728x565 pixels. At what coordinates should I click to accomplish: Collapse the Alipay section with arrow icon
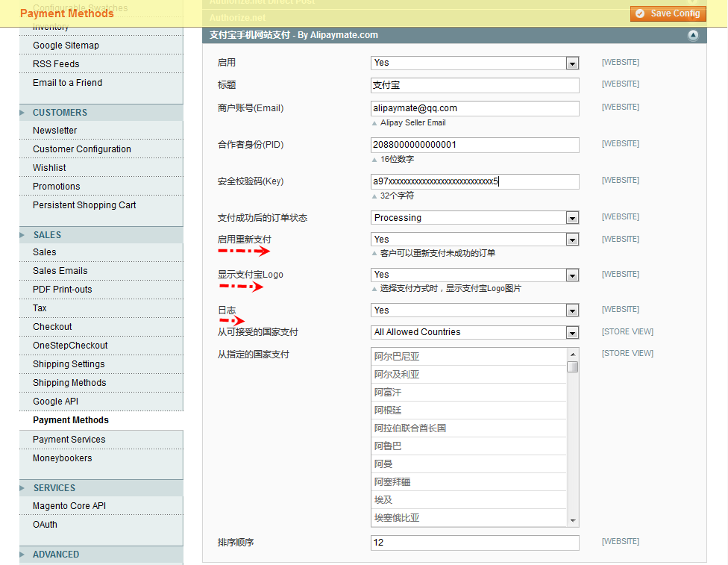click(x=693, y=35)
